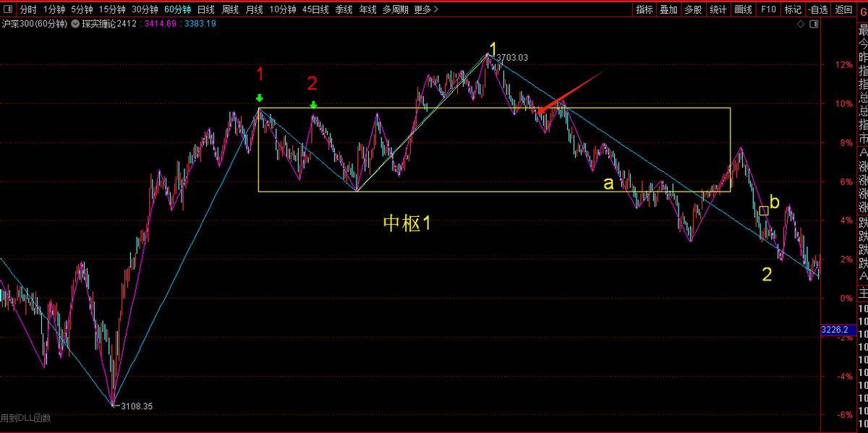Click the 统计 statistics button
Screen dimensions: 868x433
(x=718, y=9)
